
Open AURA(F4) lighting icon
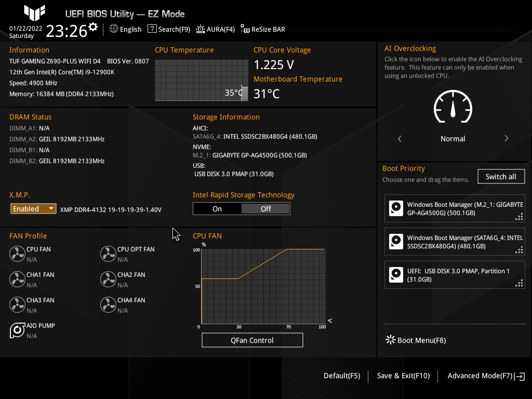[x=201, y=29]
